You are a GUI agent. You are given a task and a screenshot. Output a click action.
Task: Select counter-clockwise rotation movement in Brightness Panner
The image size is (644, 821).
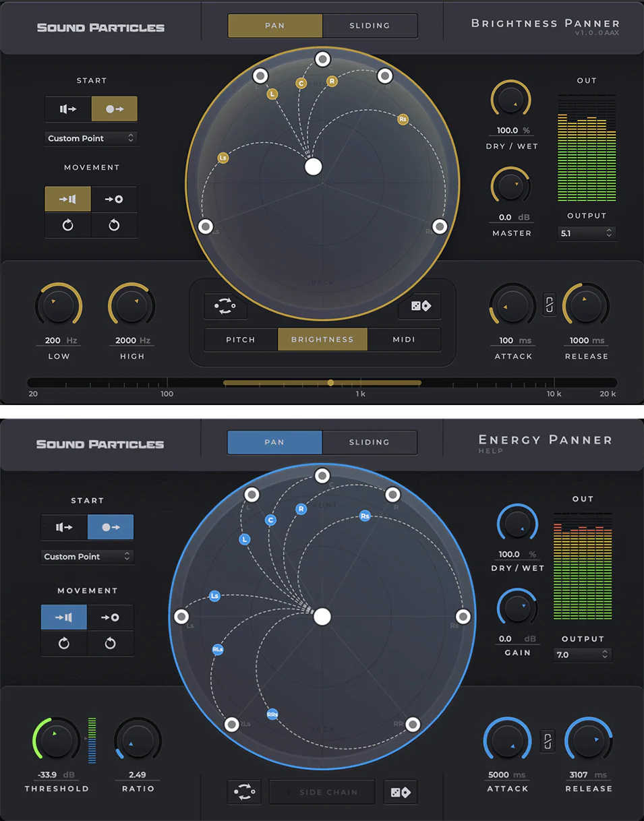115,225
